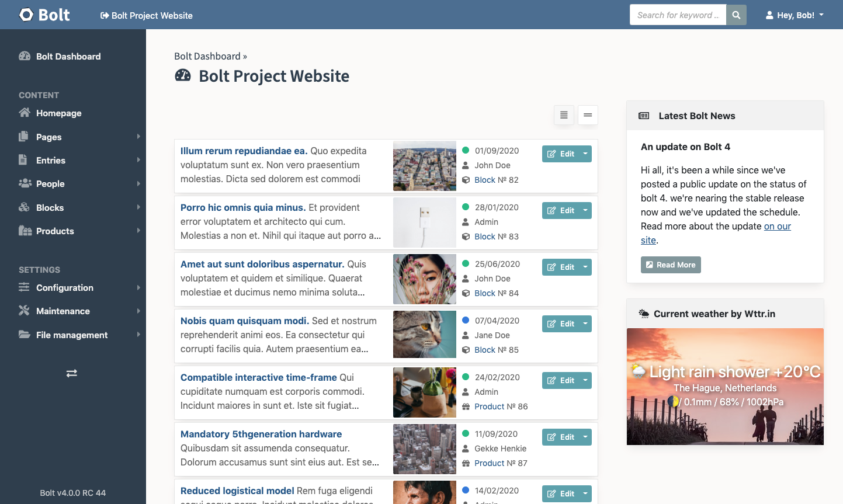Open 'Illum rerum repudiandae ea.' entry title
The image size is (843, 504).
coord(244,151)
